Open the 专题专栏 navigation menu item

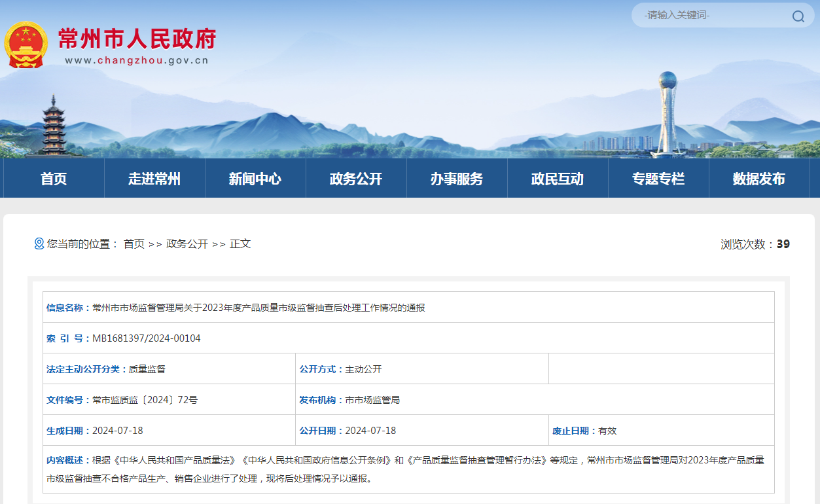pos(658,179)
